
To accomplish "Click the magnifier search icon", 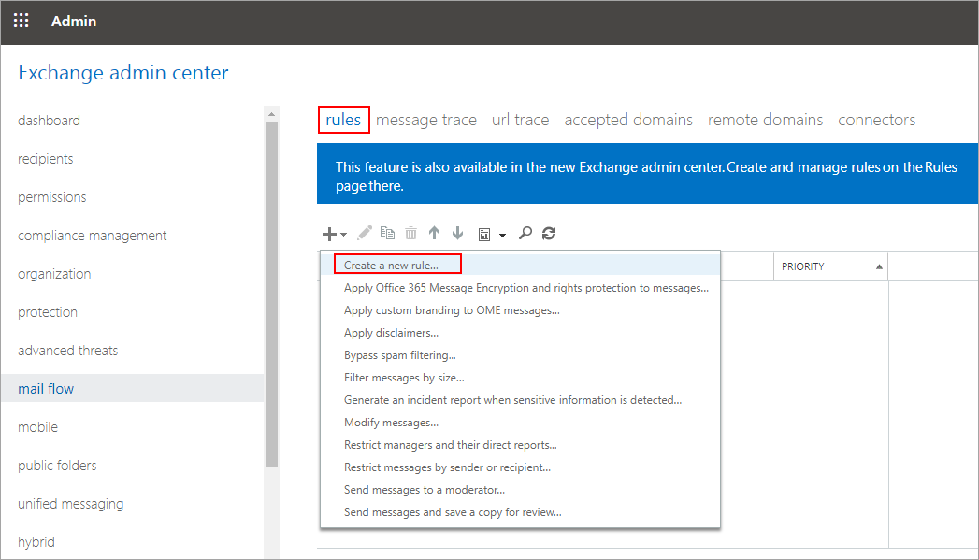I will [525, 234].
